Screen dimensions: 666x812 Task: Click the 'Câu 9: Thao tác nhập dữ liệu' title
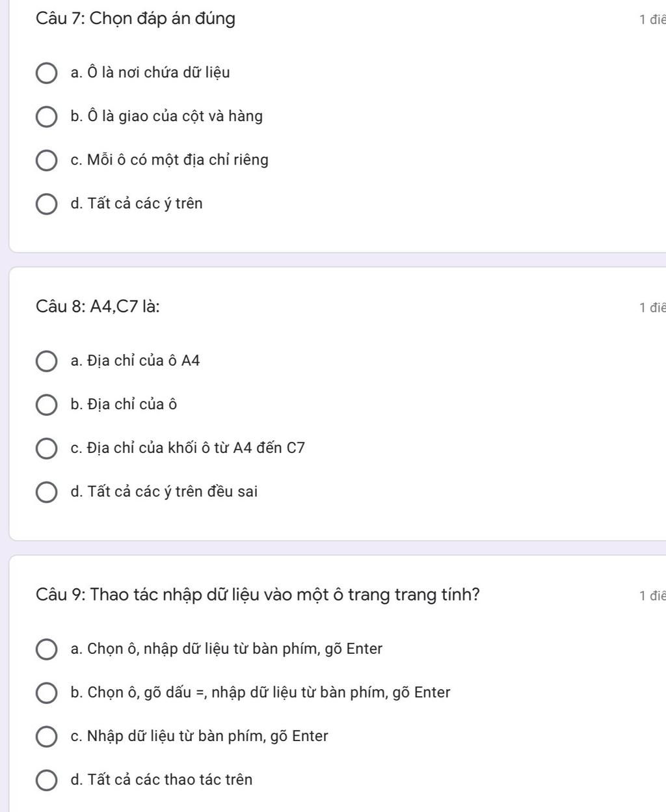click(x=258, y=595)
